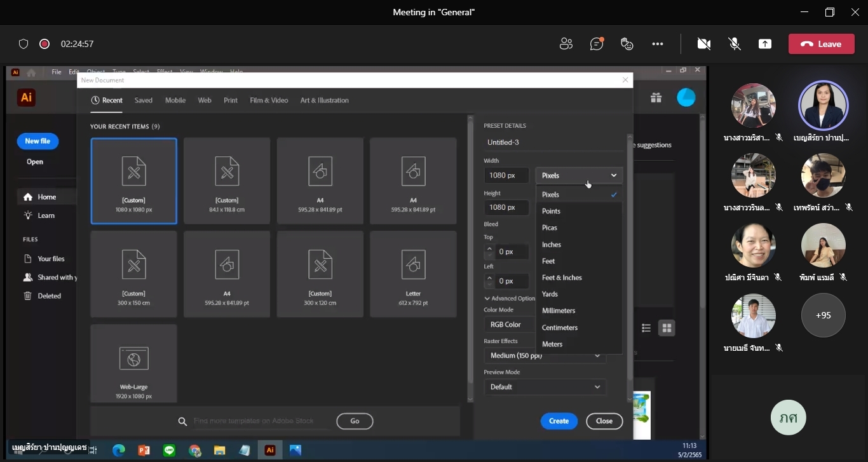Click the Share content tray icon
868x462 pixels.
765,44
